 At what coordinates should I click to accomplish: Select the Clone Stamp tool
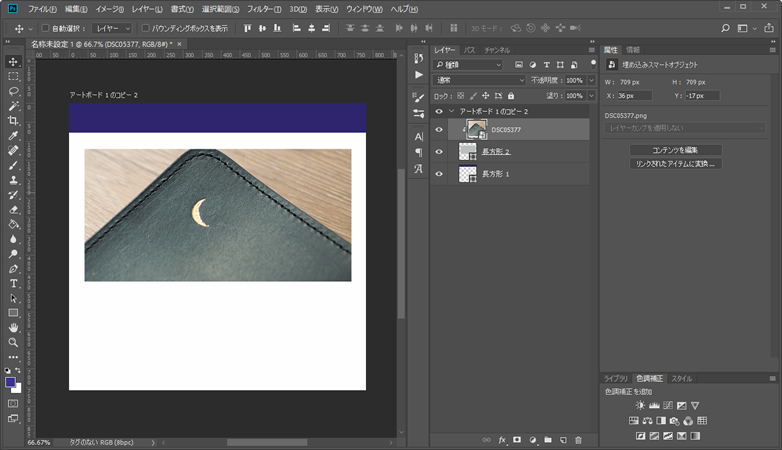13,180
